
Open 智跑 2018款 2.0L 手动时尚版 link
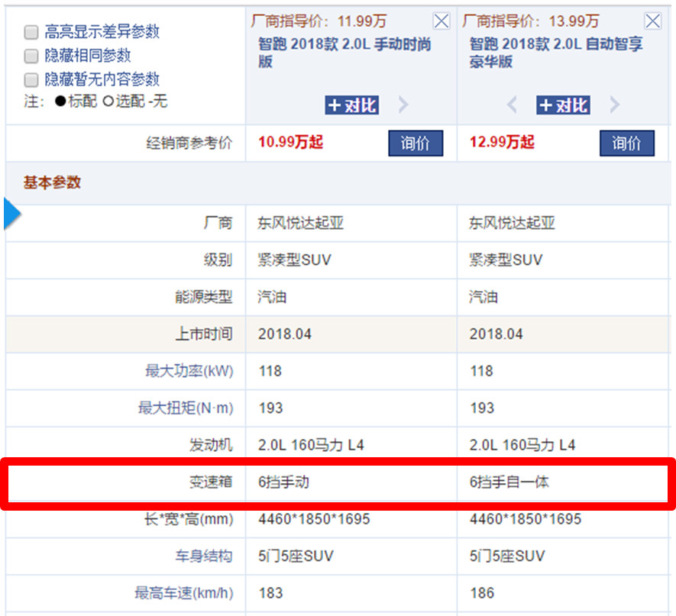(344, 53)
